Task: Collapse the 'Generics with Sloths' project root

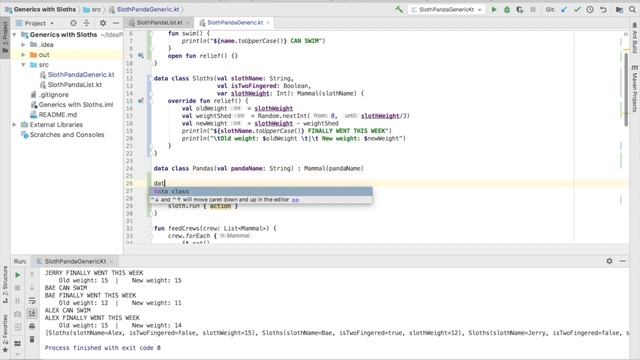Action: point(15,35)
